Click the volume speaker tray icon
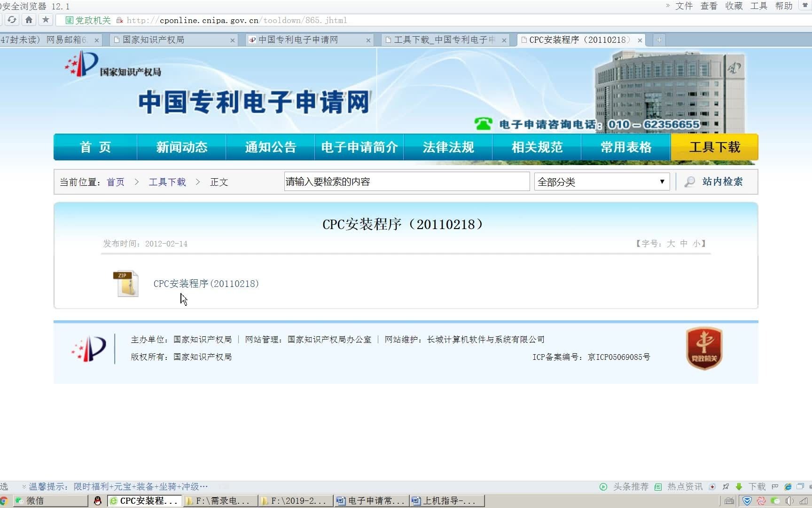 [789, 501]
